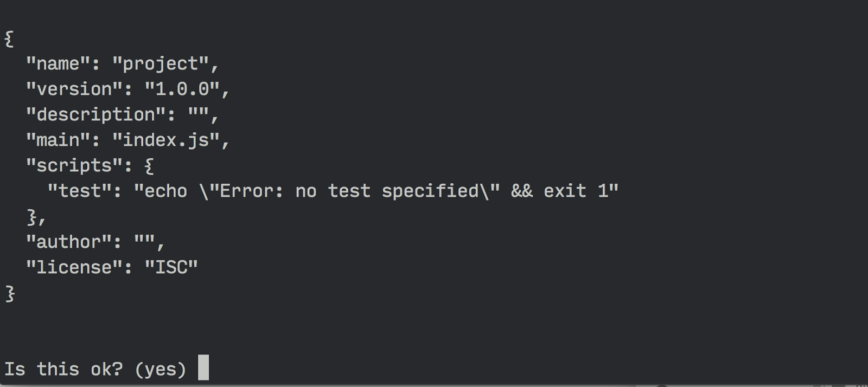Click the "version" key
The width and height of the screenshot is (868, 387).
[74, 89]
